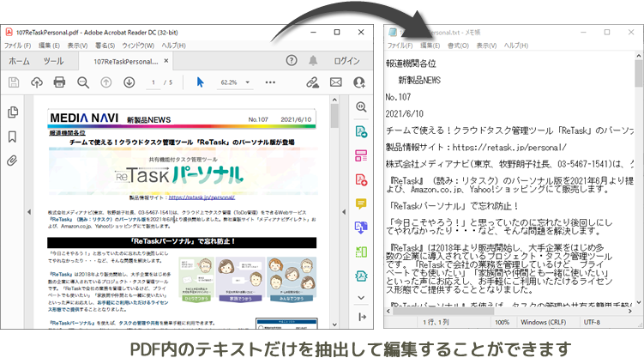Click Notepad horizontal scrollbar thumb

[x=444, y=312]
